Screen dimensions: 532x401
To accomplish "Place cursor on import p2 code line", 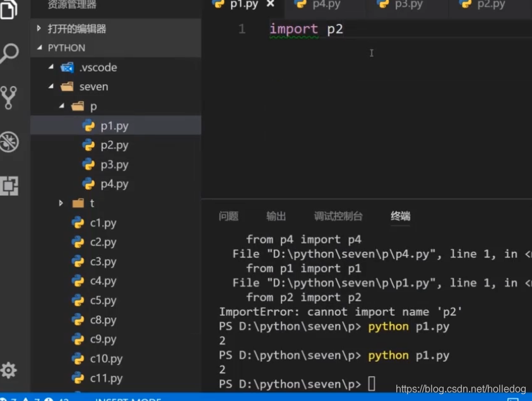I will [306, 29].
